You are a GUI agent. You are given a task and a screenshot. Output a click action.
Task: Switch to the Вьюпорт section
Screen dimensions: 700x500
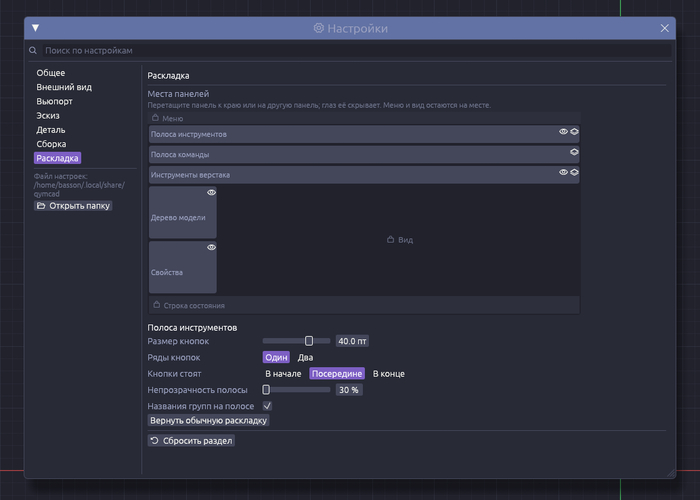[x=54, y=101]
